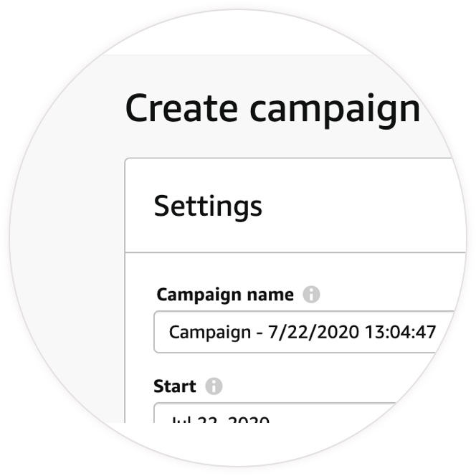Click the word "Create" in the page title

click(181, 108)
